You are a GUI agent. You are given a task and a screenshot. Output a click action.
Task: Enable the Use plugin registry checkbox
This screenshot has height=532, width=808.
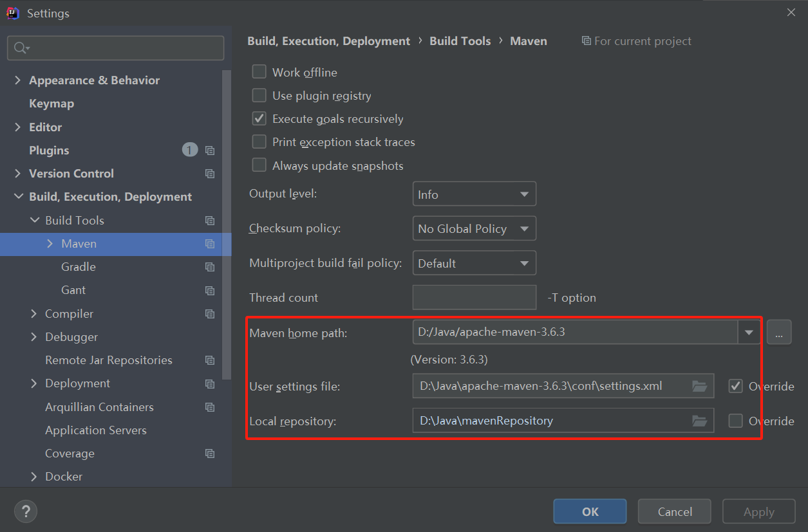259,95
